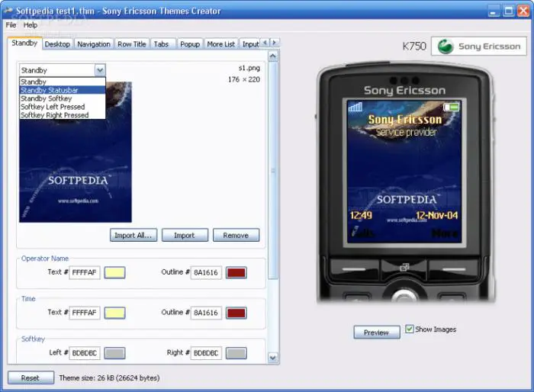Viewport: 534px width, 392px height.
Task: Click the phone's right softkey button
Action: click(x=454, y=269)
